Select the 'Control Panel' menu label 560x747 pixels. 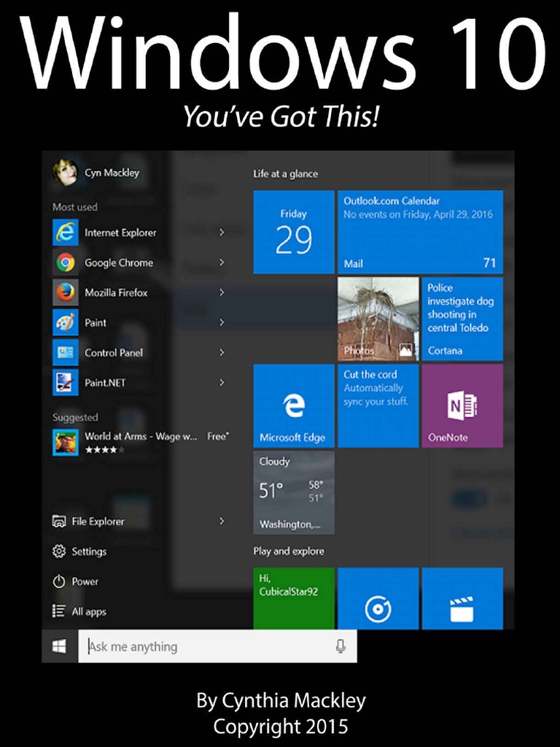click(114, 352)
